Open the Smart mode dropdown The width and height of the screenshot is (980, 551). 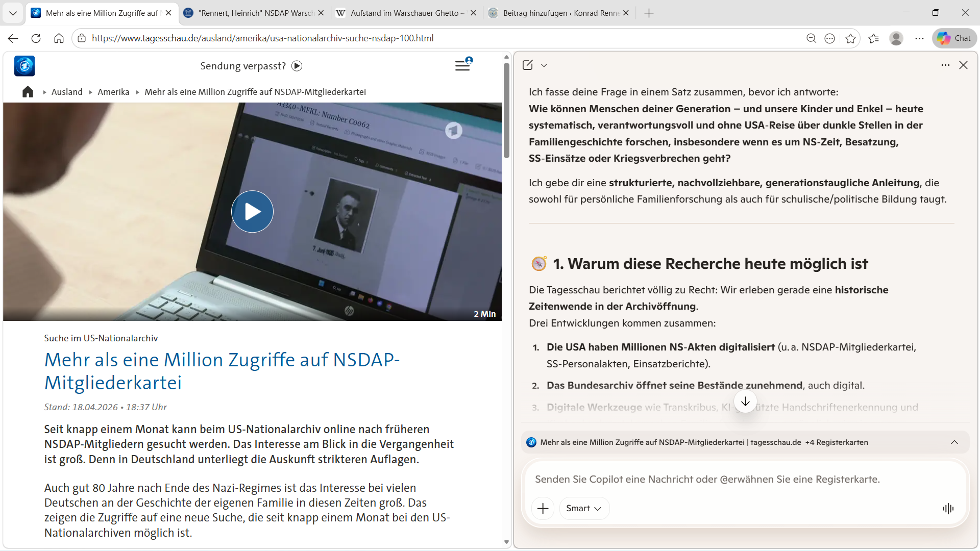click(584, 508)
